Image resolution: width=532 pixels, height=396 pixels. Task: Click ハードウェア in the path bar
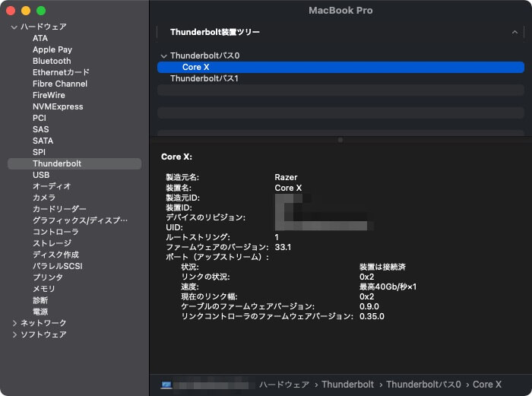pyautogui.click(x=284, y=385)
